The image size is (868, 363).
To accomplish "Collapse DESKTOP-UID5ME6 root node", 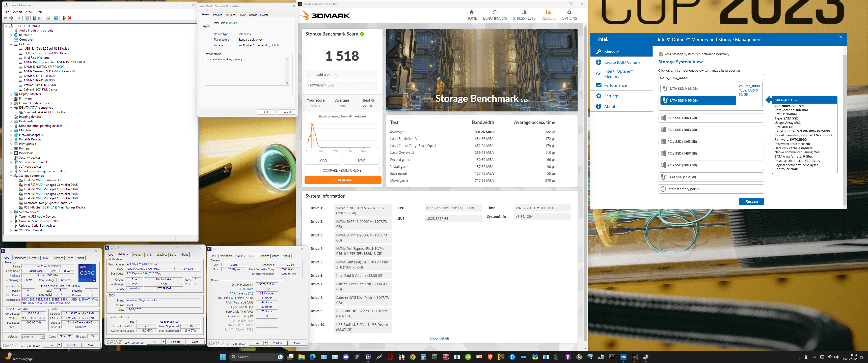I will (6, 26).
